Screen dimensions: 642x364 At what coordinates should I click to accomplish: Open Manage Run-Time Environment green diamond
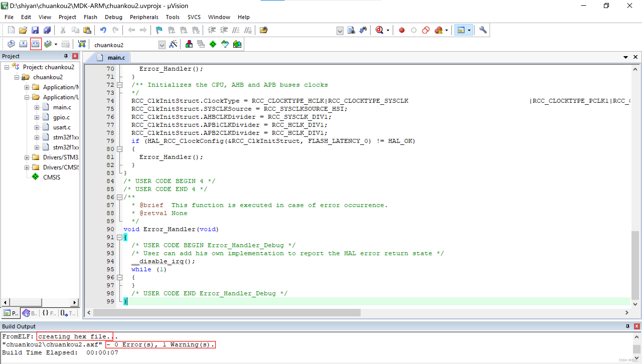pyautogui.click(x=213, y=44)
